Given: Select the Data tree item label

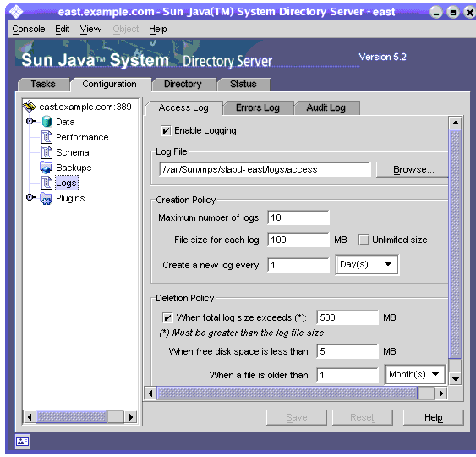Looking at the screenshot, I should click(65, 122).
